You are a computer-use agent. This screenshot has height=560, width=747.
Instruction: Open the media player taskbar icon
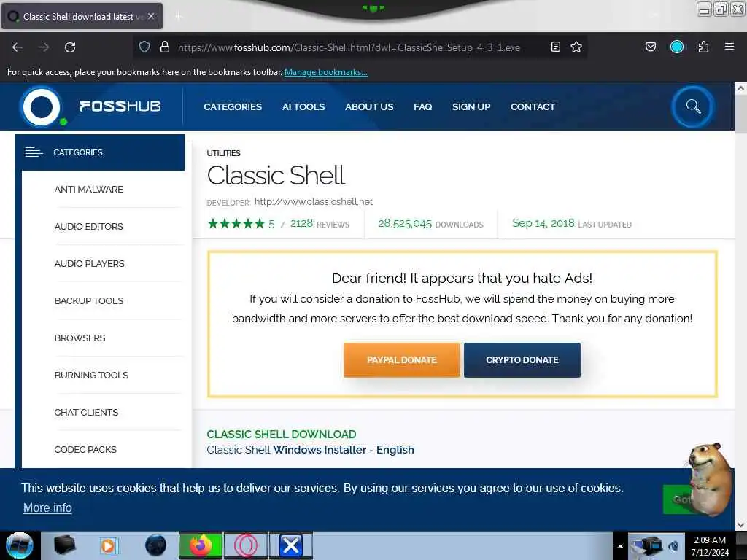[109, 545]
